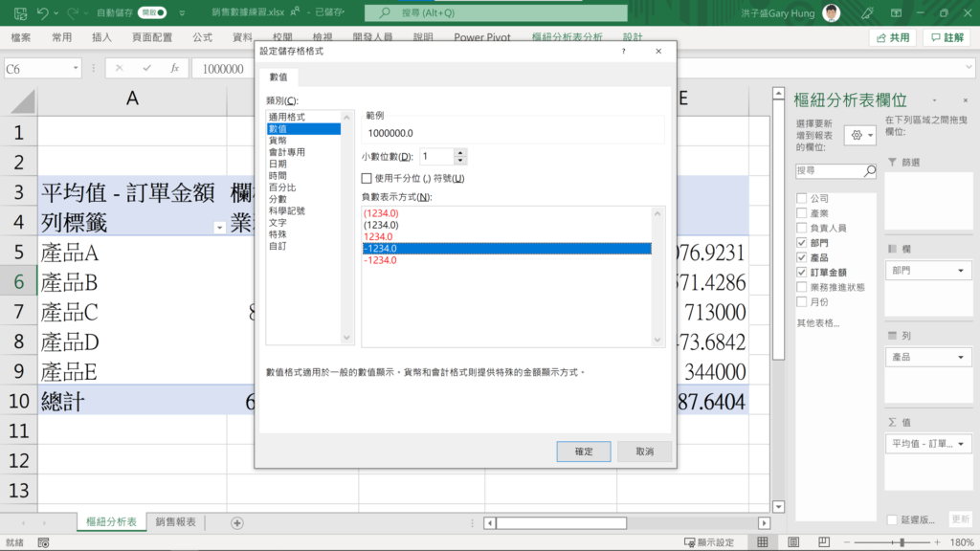
Task: Click the 共用 share button
Action: pyautogui.click(x=893, y=38)
